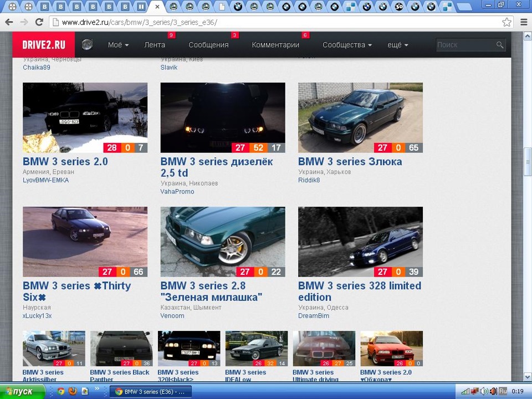Click the black BMW in snow thumbnail

85,117
